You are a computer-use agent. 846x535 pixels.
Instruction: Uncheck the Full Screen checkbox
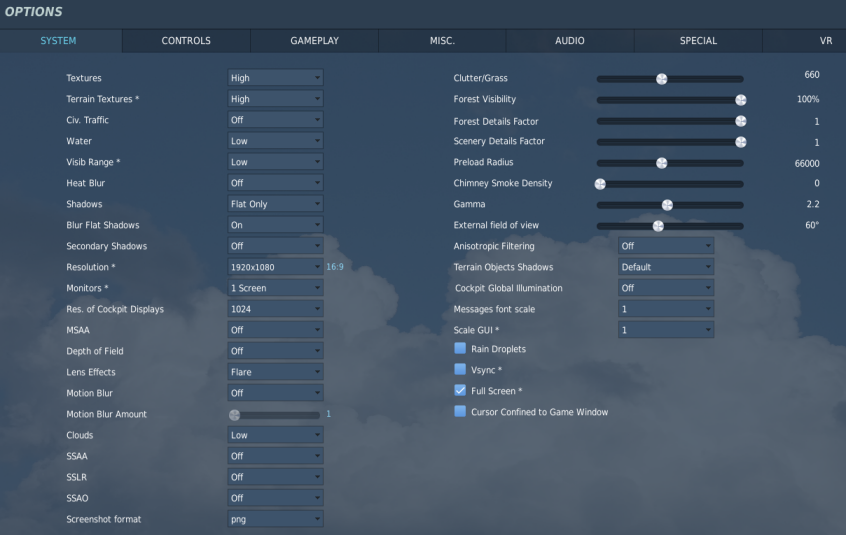pyautogui.click(x=460, y=390)
